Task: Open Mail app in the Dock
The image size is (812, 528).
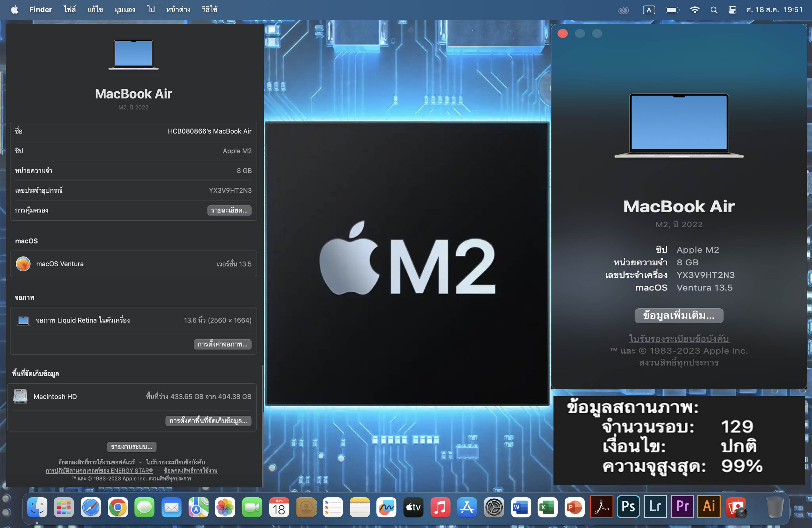Action: pos(171,507)
